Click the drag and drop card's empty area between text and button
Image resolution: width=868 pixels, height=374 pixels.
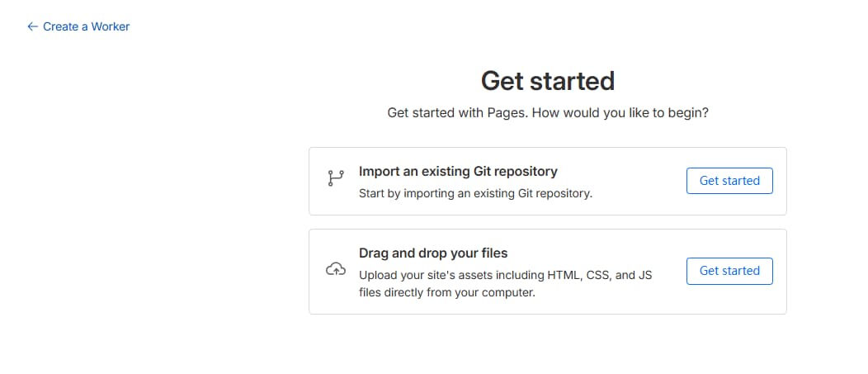[x=670, y=271]
